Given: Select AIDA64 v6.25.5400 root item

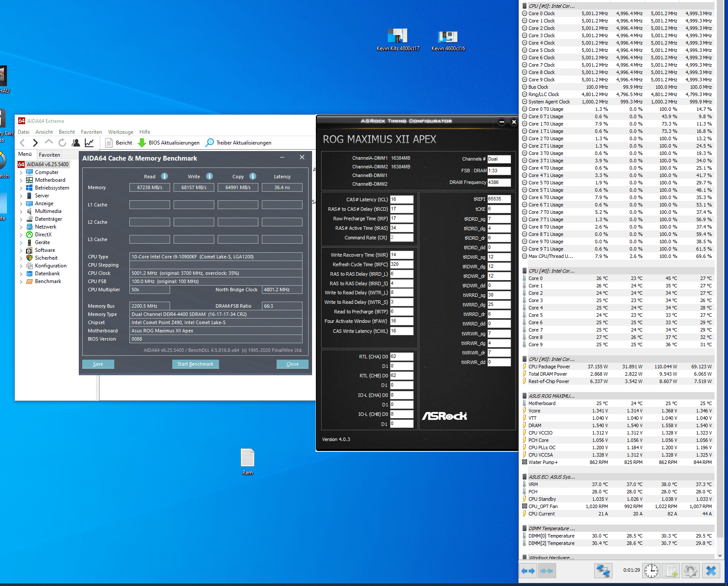Looking at the screenshot, I should pos(43,164).
